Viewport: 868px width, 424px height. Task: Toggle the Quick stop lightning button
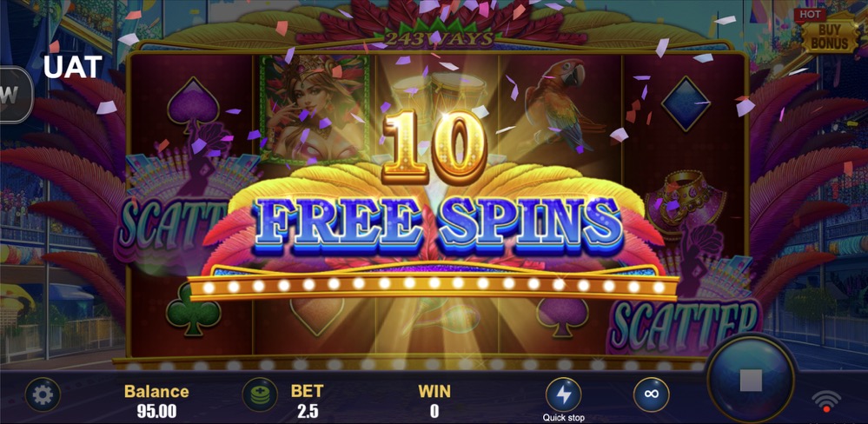(563, 394)
